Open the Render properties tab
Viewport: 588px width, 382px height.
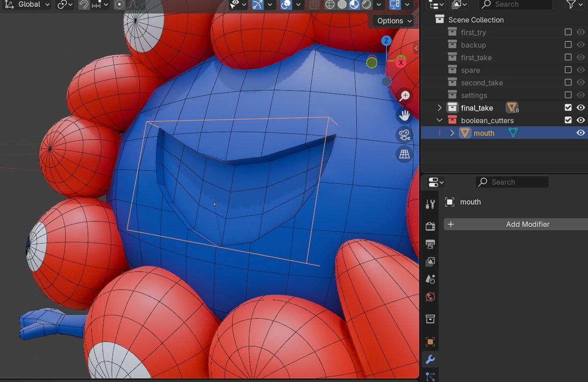tap(430, 226)
